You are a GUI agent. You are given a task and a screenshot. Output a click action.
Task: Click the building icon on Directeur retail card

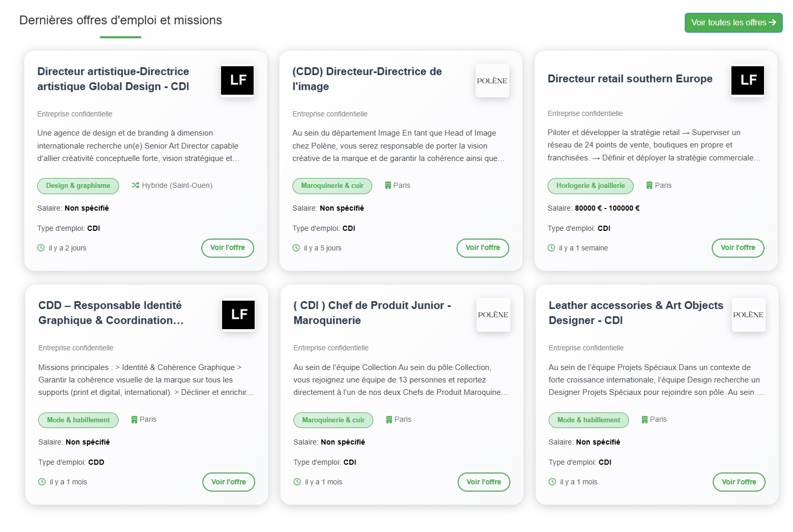pyautogui.click(x=649, y=185)
